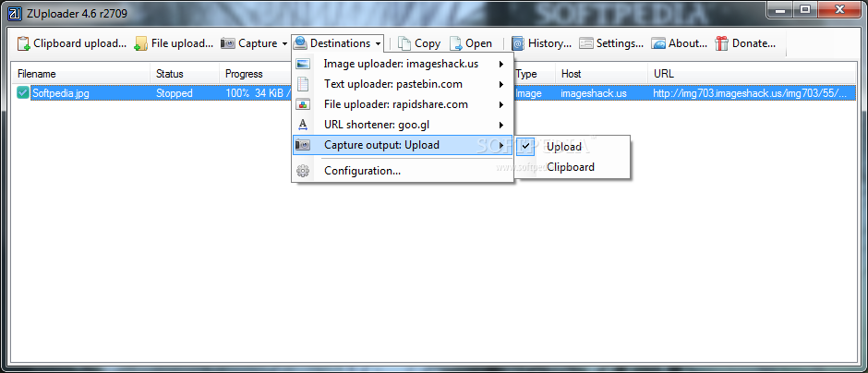Image resolution: width=868 pixels, height=373 pixels.
Task: Click the Copy toolbar button label
Action: 428,43
